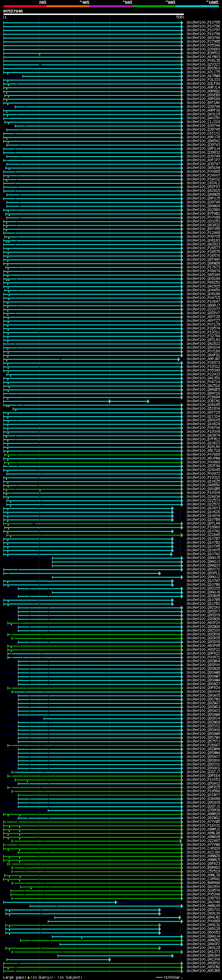Click the UniRef100_P12468 hit label
Viewport: 222px width, 980px height.
(x=203, y=233)
